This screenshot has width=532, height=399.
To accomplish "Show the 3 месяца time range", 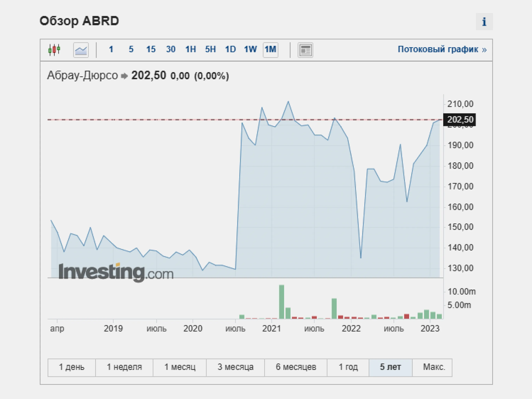I will pyautogui.click(x=235, y=367).
